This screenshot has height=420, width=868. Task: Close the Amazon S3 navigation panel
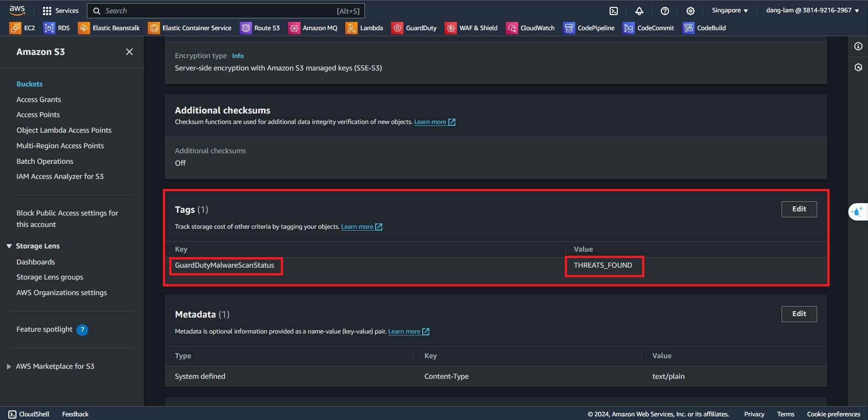129,52
